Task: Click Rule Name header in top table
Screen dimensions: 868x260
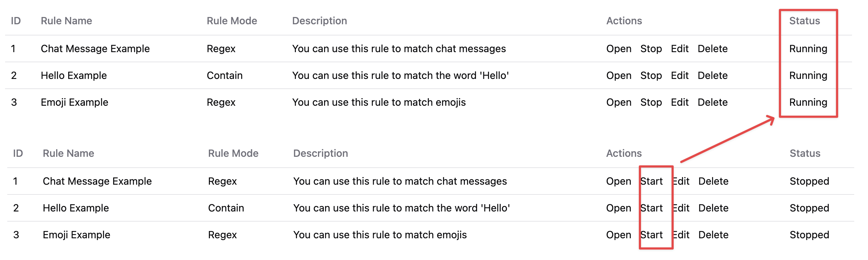Action: [x=66, y=21]
